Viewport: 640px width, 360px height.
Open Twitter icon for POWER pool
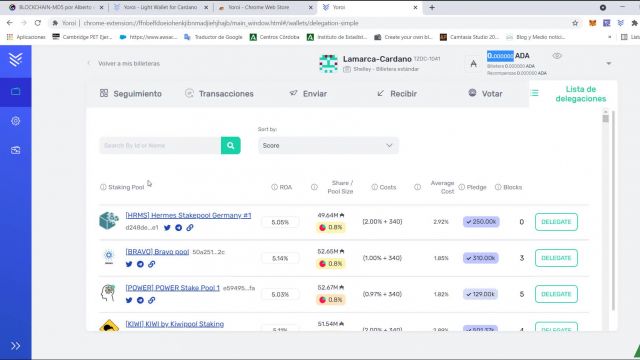click(x=129, y=300)
